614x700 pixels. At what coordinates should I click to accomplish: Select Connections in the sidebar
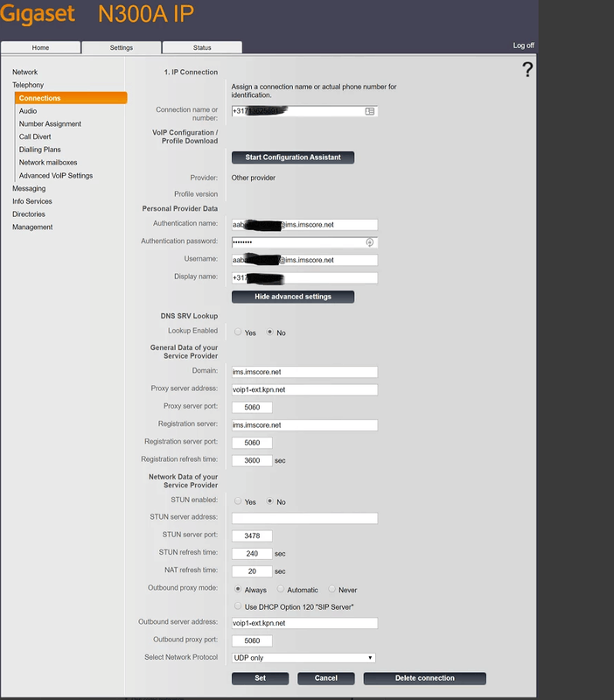coord(71,98)
